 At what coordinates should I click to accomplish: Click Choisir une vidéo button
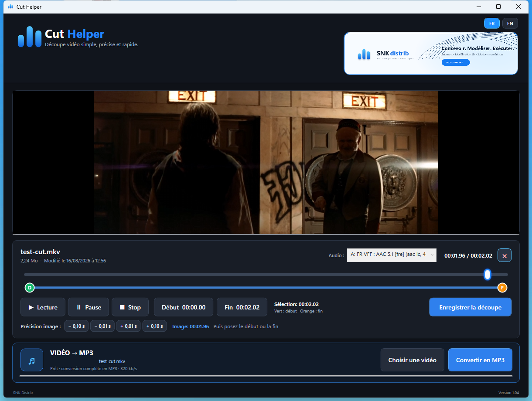coord(413,360)
